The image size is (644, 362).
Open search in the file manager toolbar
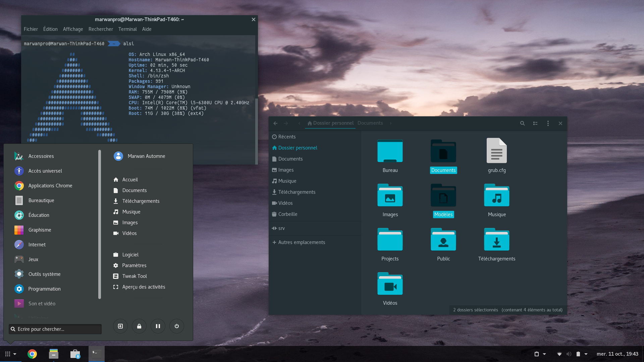coord(522,123)
